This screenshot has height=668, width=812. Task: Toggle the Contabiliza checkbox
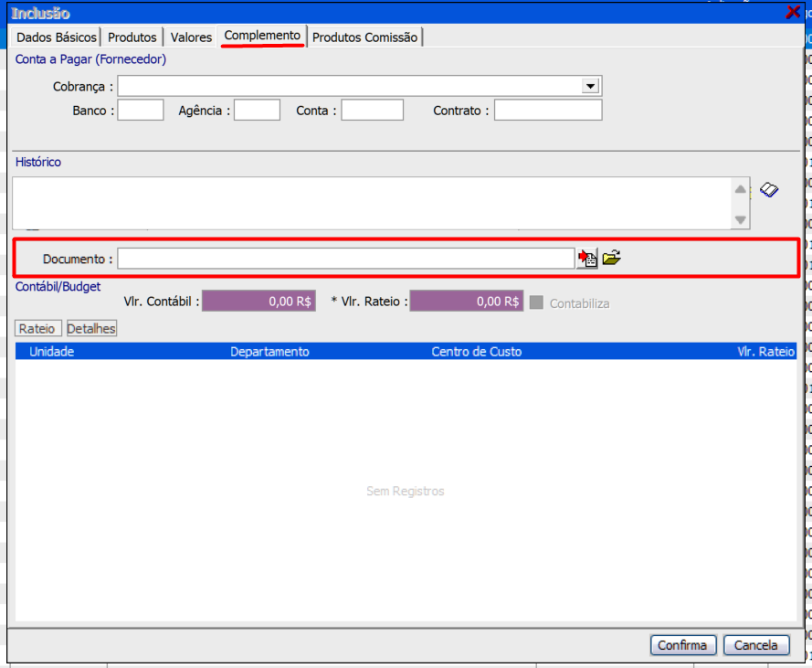click(x=536, y=302)
